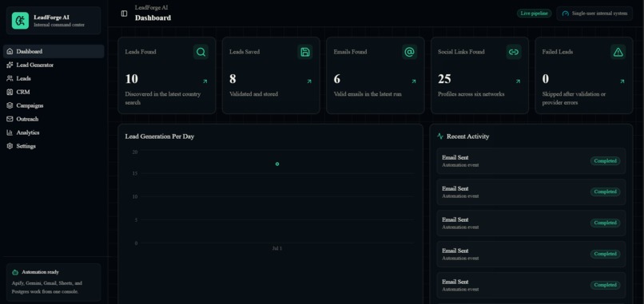Screen dimensions: 644x304
Task: Click the Automation ready label
Action: pos(40,272)
